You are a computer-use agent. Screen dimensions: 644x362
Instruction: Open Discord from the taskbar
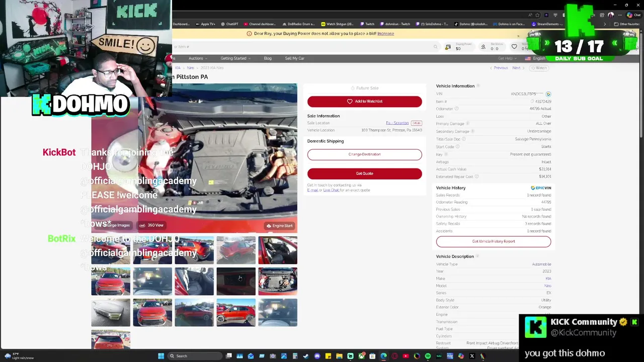tap(317, 356)
